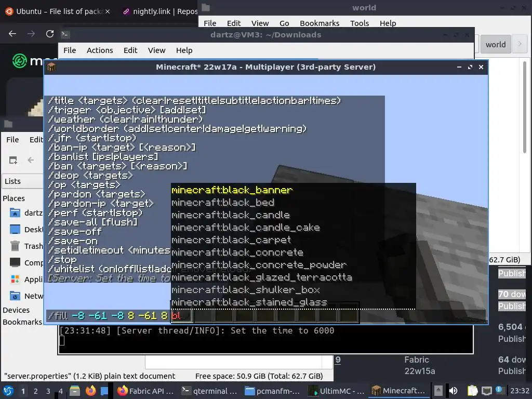Click the Minecraft window crafting-table icon
This screenshot has width=532, height=399.
pyautogui.click(x=51, y=67)
